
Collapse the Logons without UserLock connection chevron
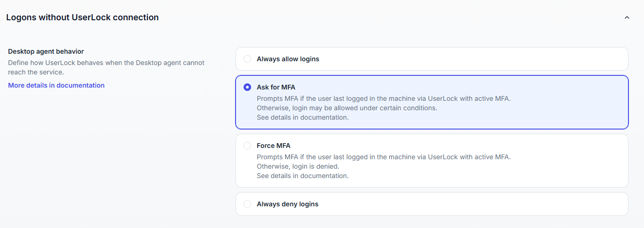tap(627, 17)
